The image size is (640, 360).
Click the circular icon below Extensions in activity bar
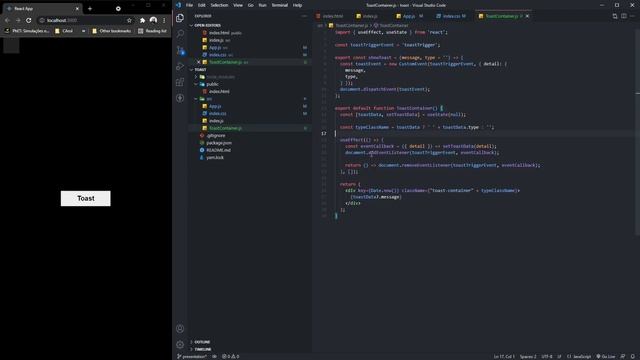(180, 98)
